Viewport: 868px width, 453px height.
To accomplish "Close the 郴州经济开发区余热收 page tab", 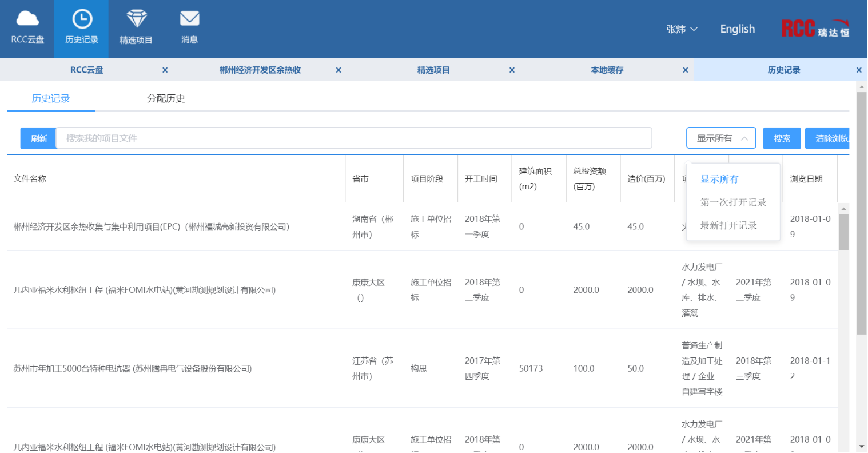I will pos(339,70).
